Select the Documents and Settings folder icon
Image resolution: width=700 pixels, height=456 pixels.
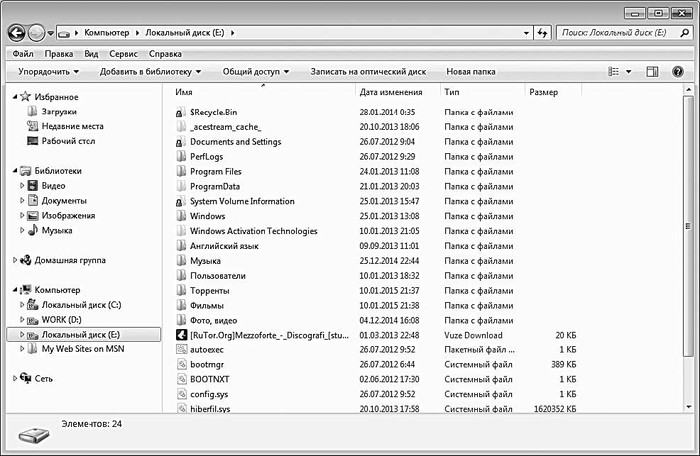pos(180,142)
